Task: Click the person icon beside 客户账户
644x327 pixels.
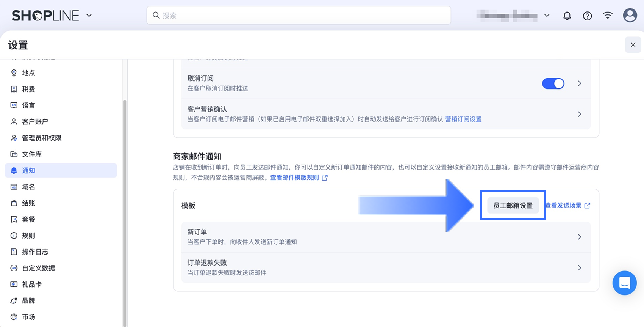Action: click(14, 122)
